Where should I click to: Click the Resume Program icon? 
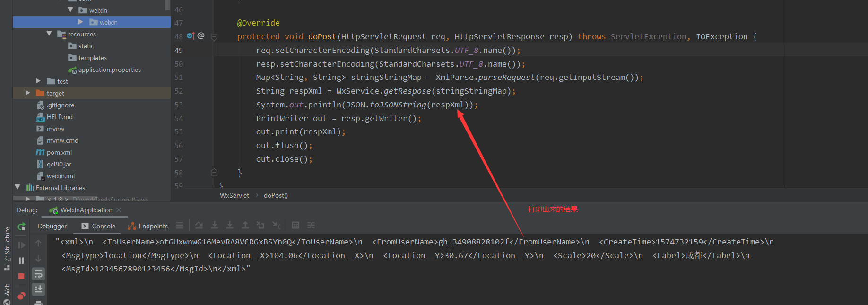pos(21,245)
